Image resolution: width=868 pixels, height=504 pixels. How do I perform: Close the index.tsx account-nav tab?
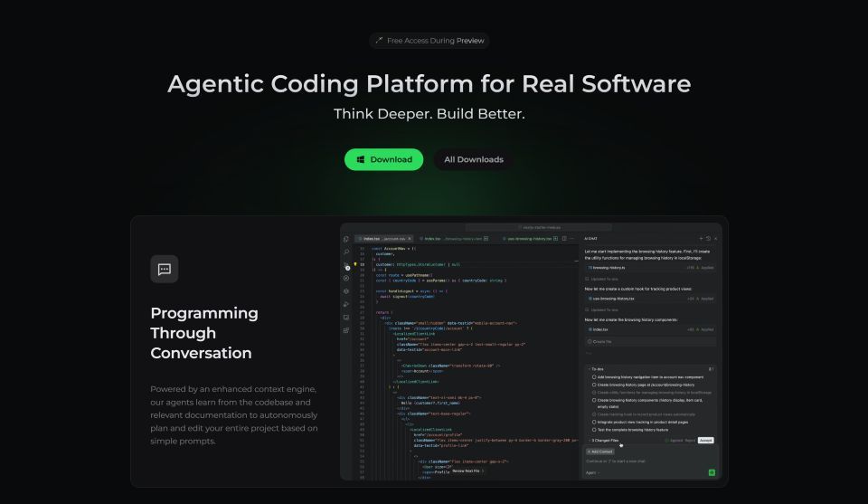pyautogui.click(x=410, y=239)
